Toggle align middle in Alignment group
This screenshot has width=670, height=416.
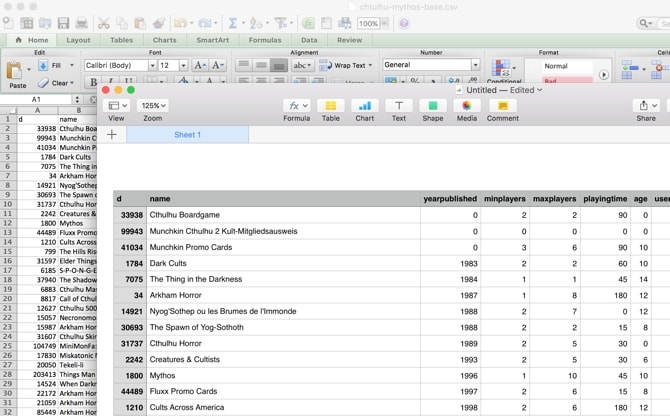tap(261, 65)
